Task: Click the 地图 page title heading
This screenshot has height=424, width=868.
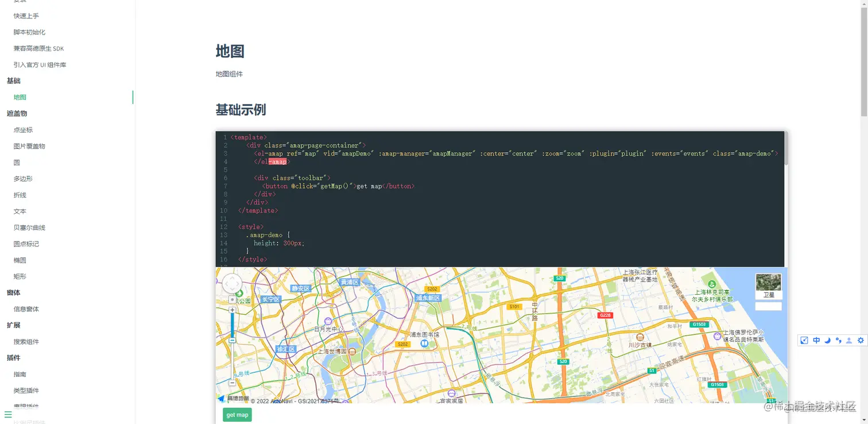Action: [x=230, y=51]
